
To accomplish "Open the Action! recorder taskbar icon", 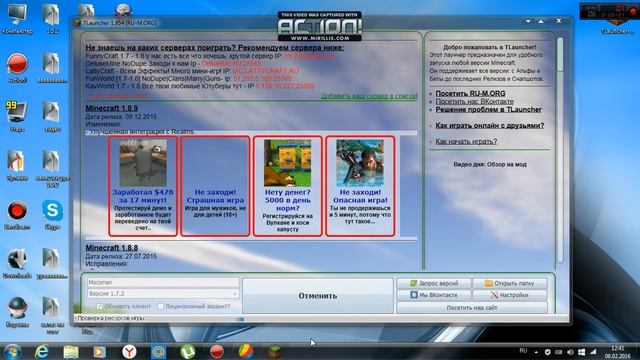I will point(217,351).
